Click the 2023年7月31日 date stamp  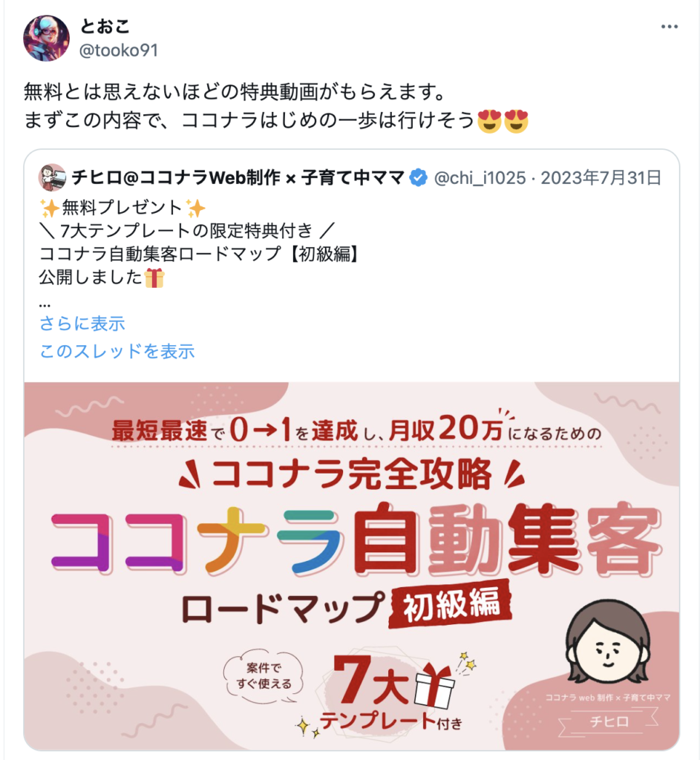pyautogui.click(x=601, y=178)
